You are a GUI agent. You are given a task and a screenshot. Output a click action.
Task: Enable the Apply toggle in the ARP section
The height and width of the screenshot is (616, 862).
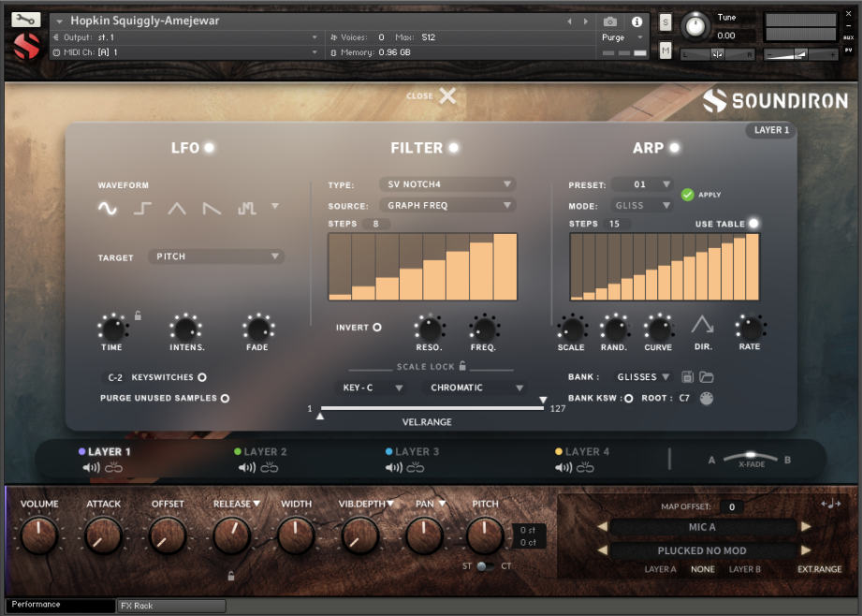coord(686,195)
